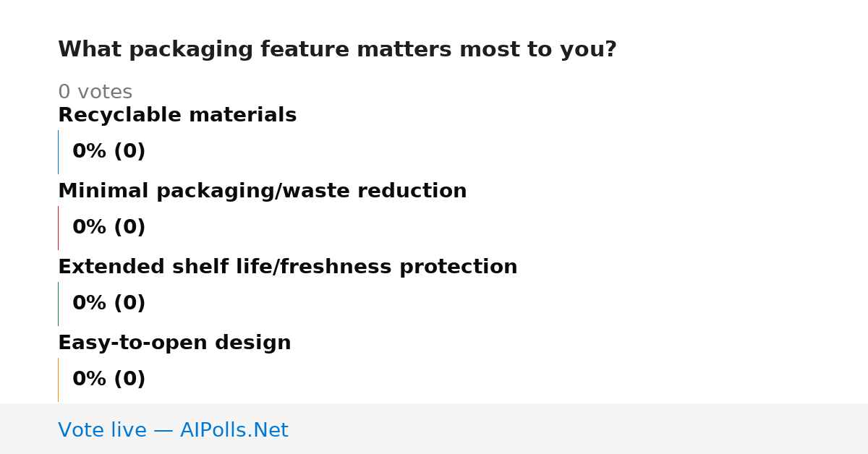The height and width of the screenshot is (454, 868).
Task: Click the 0% (0) result for Extended shelf life
Action: 109,304
